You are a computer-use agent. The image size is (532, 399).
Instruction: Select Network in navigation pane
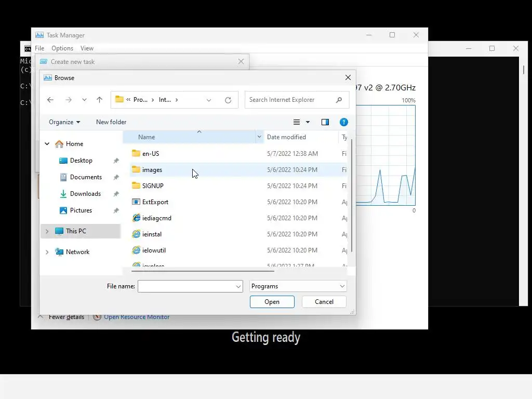pyautogui.click(x=78, y=252)
